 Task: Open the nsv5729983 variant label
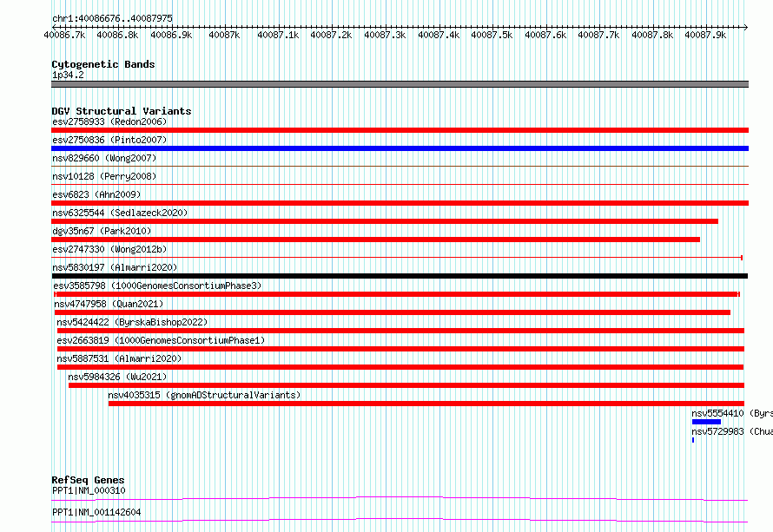point(732,431)
